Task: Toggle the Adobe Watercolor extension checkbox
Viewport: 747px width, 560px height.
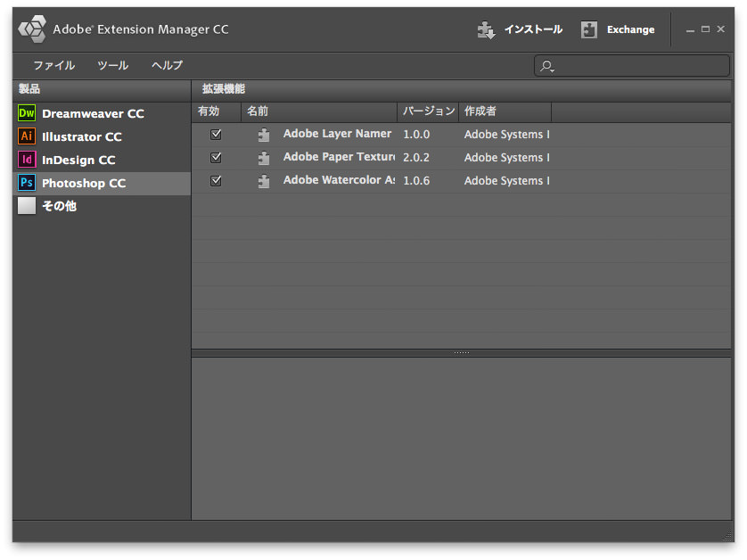Action: point(216,181)
